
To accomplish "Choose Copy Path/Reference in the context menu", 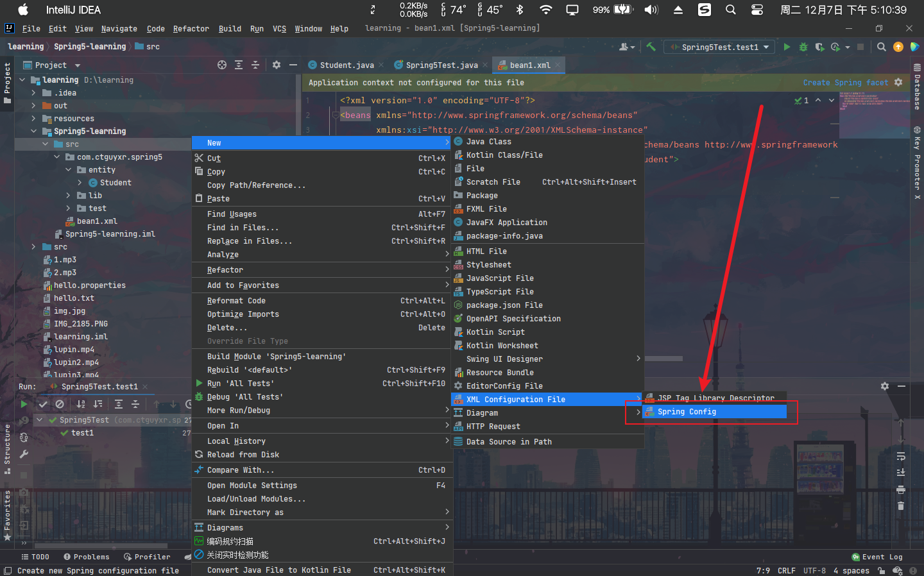I will tap(322, 185).
